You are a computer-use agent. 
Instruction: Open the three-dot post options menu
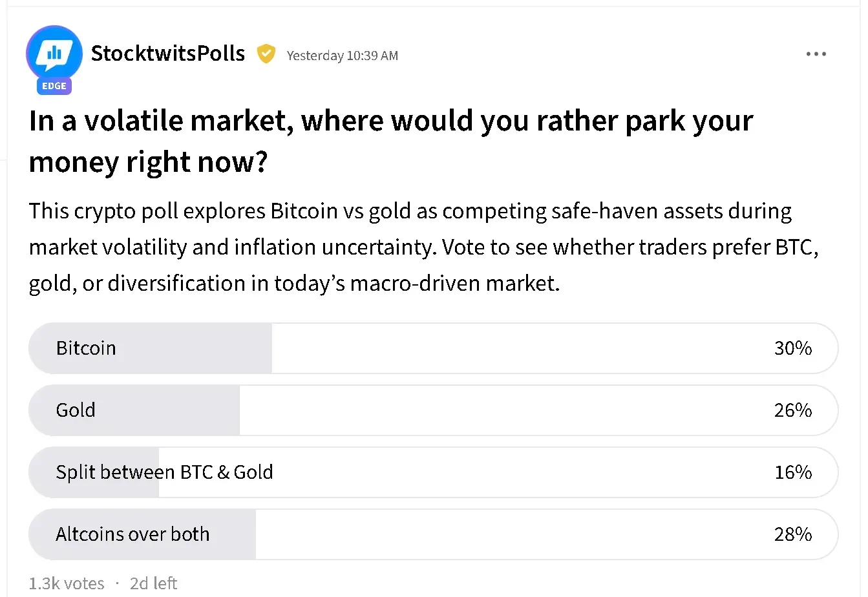tap(816, 54)
